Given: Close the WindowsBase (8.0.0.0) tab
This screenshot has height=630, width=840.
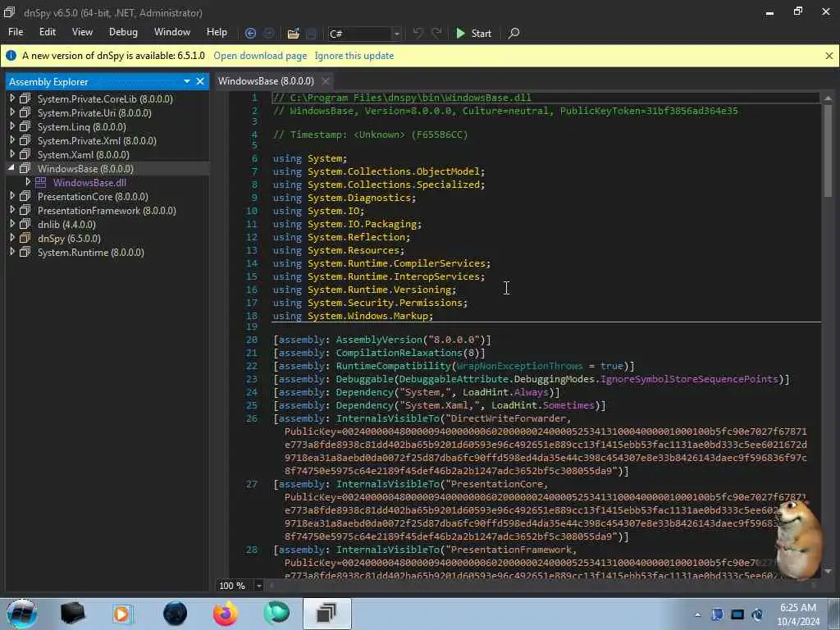Looking at the screenshot, I should coord(325,81).
